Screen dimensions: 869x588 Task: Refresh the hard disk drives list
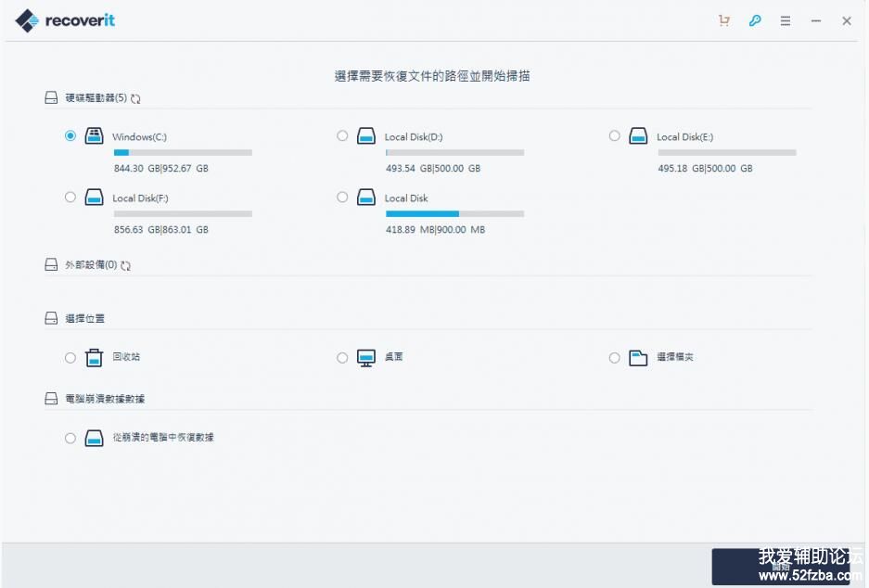135,98
